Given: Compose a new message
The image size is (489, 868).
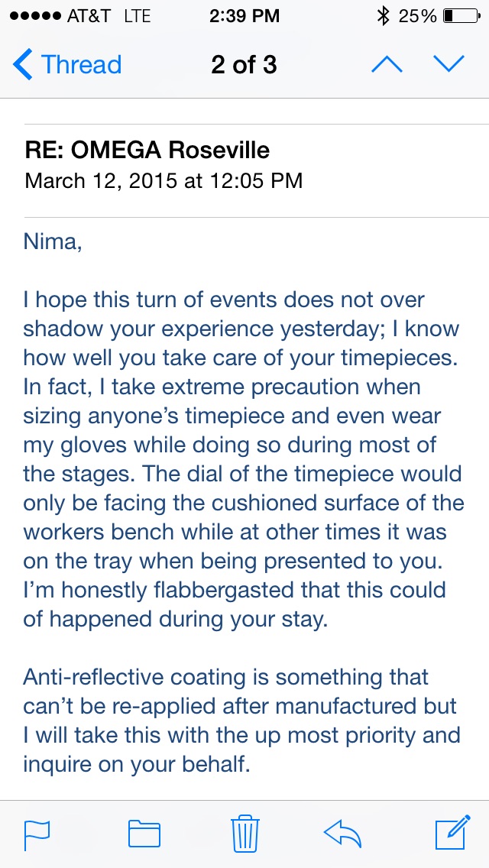Looking at the screenshot, I should click(x=451, y=833).
